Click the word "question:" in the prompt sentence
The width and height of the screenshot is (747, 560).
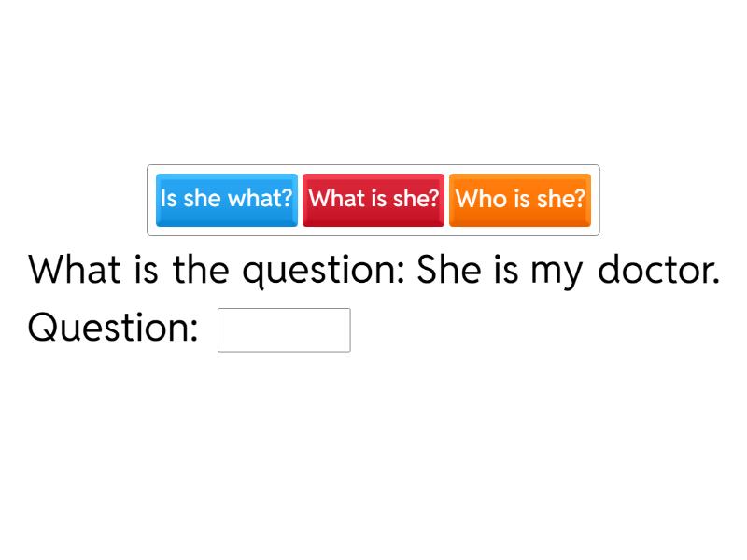[323, 272]
